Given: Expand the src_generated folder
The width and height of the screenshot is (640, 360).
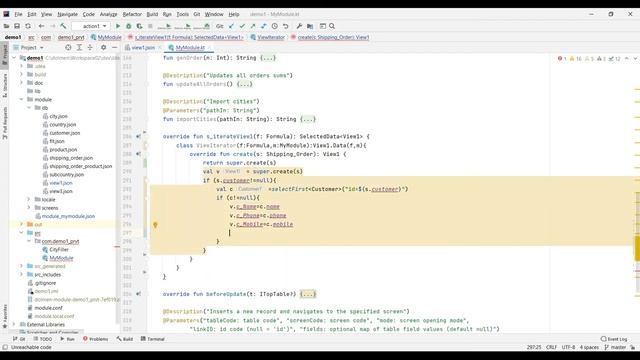Looking at the screenshot, I should 21,266.
